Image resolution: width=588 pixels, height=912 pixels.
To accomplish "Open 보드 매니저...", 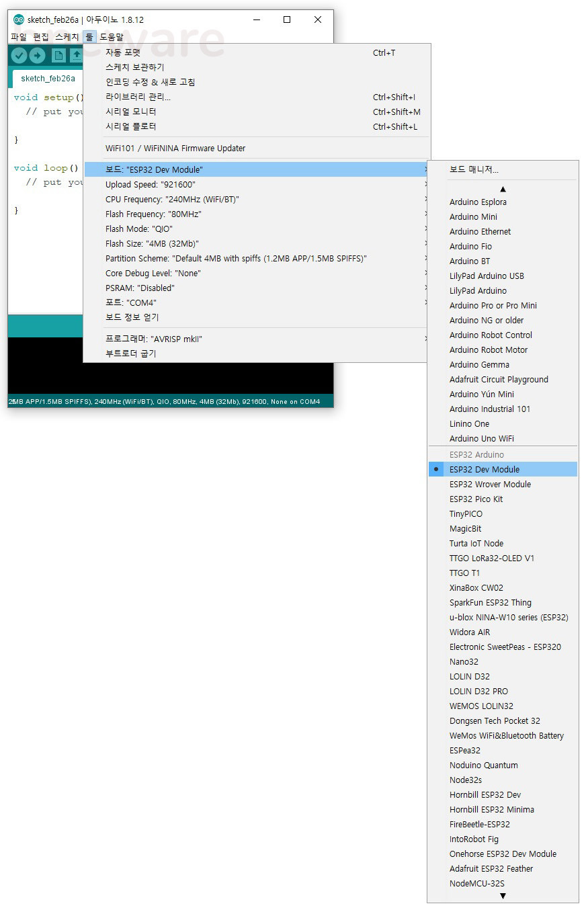I will 503,169.
